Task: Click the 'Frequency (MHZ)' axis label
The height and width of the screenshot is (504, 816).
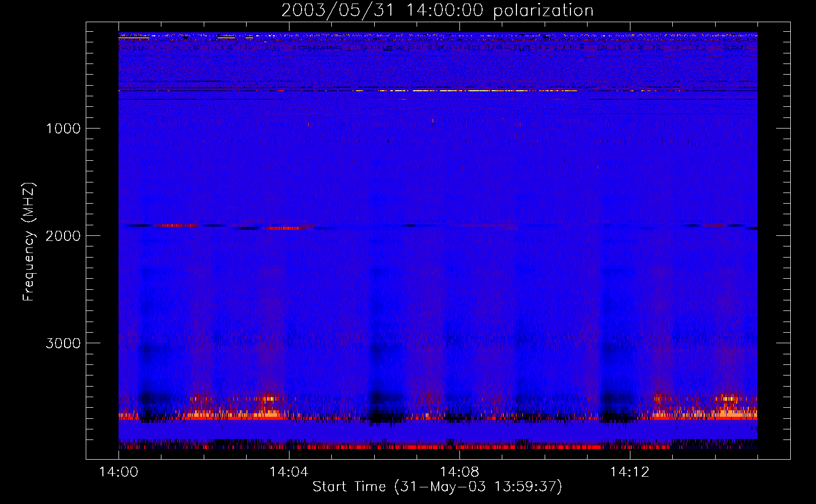Action: click(29, 242)
